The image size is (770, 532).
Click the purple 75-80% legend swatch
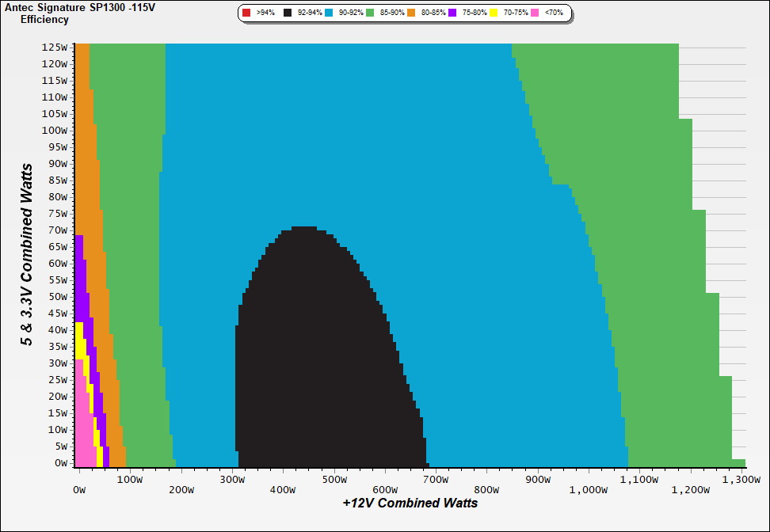[452, 13]
